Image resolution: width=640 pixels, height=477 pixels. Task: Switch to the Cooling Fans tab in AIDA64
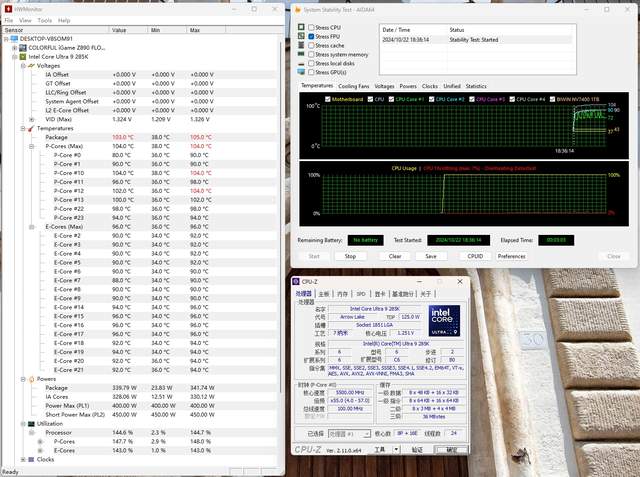click(354, 86)
